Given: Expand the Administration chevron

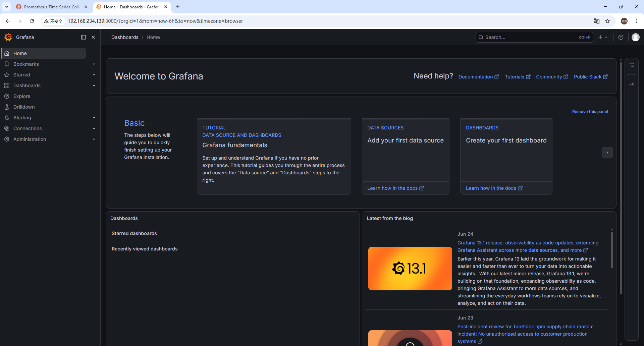Looking at the screenshot, I should (x=94, y=139).
